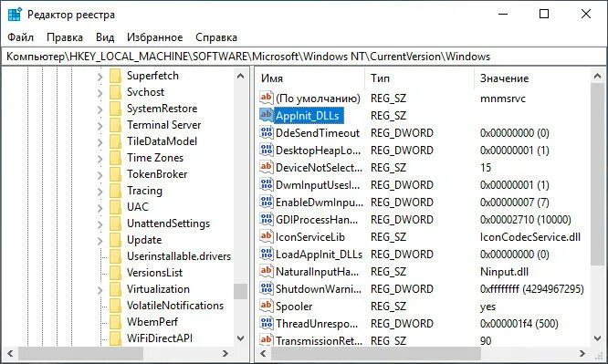This screenshot has height=364, width=608.
Task: Click the string icon of (По умолчанию) value
Action: [267, 98]
